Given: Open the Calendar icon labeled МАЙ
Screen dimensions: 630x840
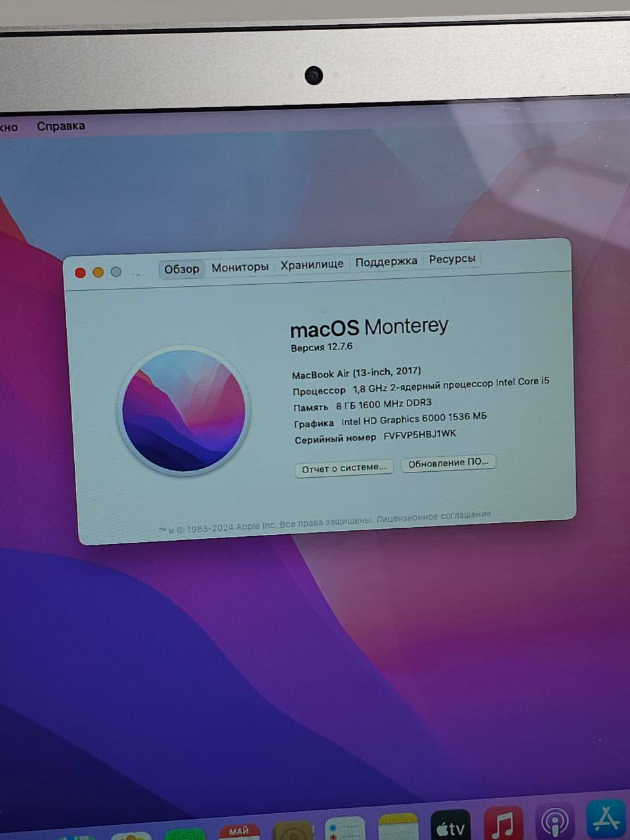Looking at the screenshot, I should pyautogui.click(x=240, y=832).
